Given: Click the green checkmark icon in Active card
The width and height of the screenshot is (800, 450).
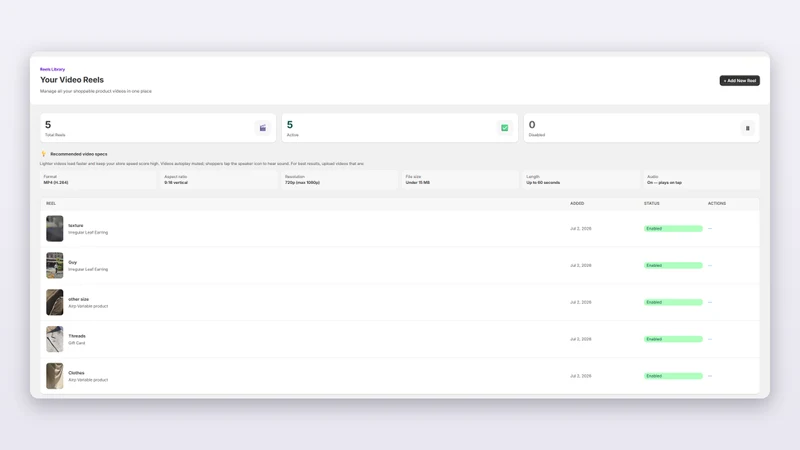Looking at the screenshot, I should coord(505,128).
